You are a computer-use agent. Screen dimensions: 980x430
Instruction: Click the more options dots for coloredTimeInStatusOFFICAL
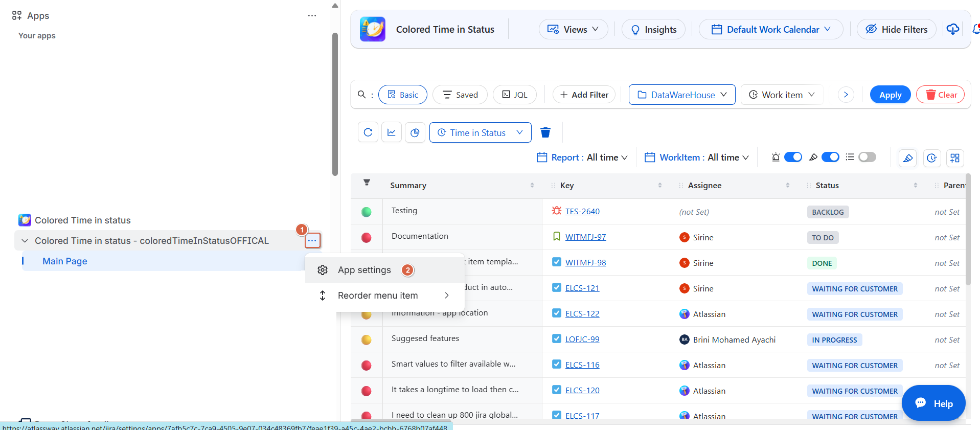(312, 240)
